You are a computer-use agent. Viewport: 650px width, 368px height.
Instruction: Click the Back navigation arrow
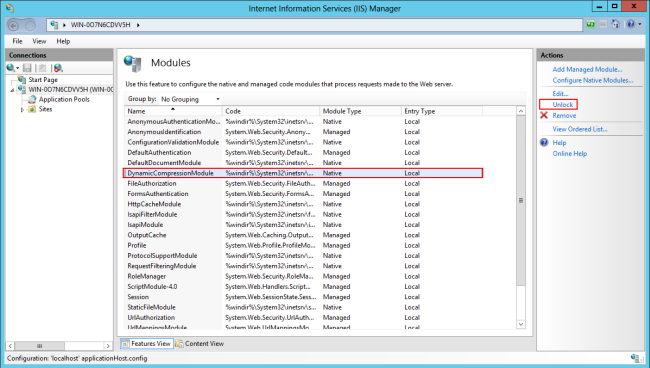[x=14, y=25]
